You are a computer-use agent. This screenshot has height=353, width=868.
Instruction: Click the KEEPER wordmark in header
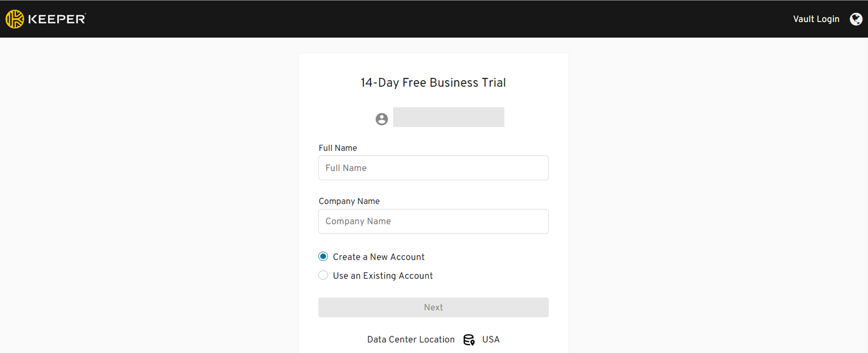pyautogui.click(x=57, y=19)
